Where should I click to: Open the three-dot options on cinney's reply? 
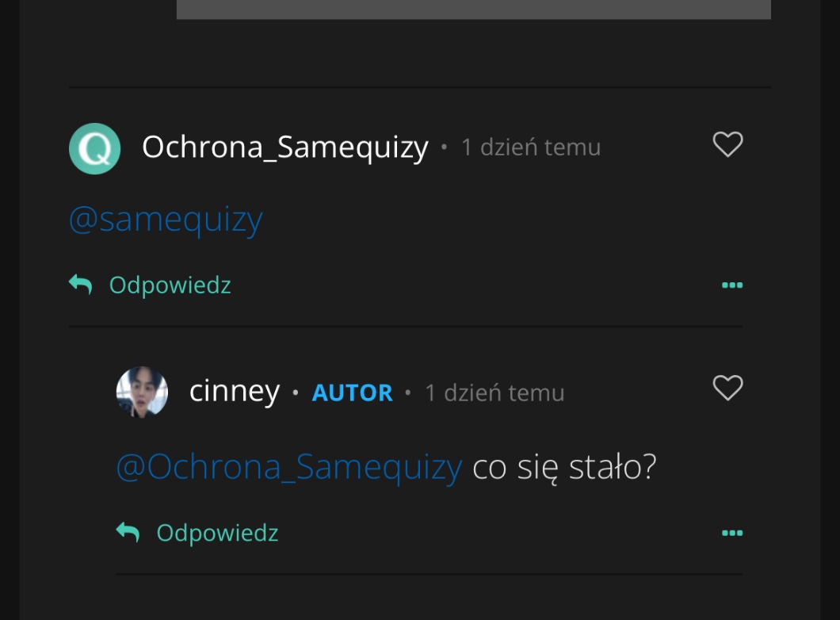[x=732, y=533]
